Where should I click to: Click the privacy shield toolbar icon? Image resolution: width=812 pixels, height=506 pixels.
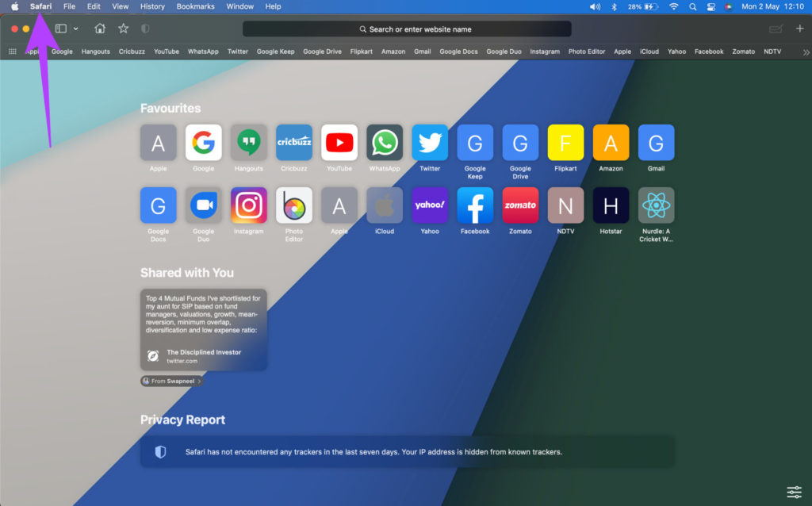pyautogui.click(x=146, y=29)
